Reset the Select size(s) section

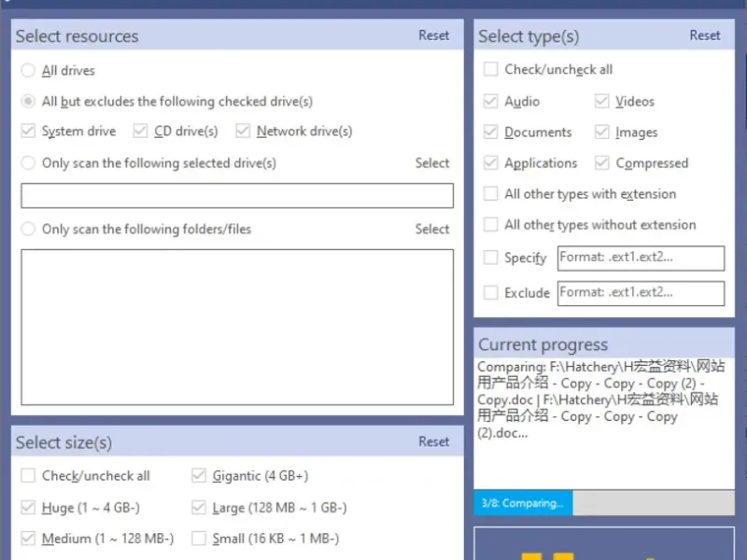pyautogui.click(x=433, y=441)
